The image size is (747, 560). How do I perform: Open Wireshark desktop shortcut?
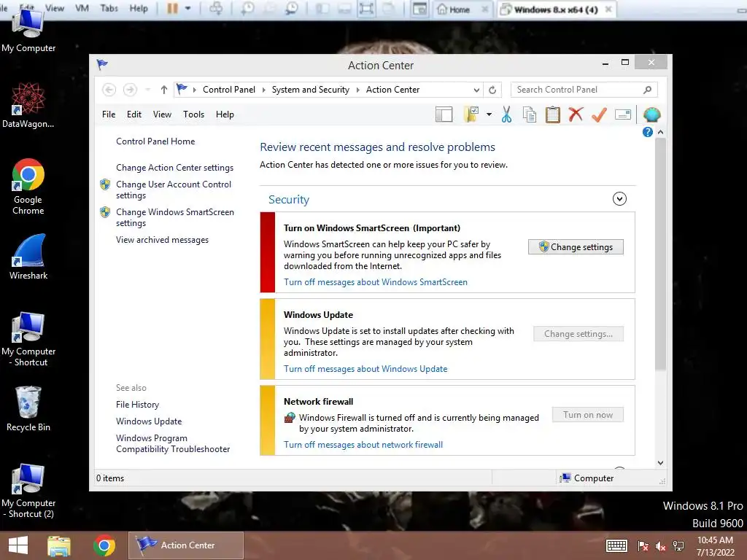click(x=28, y=256)
